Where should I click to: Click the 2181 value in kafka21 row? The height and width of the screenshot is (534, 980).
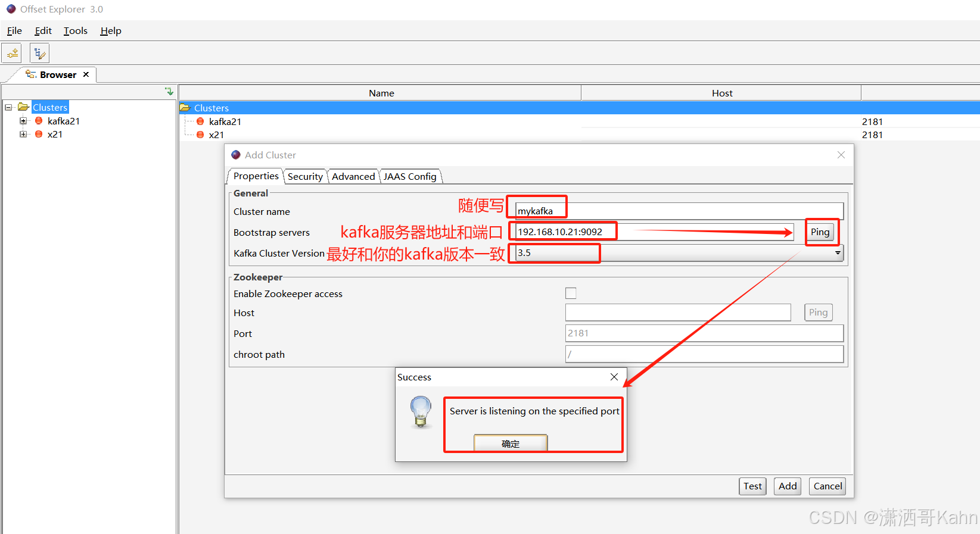872,121
